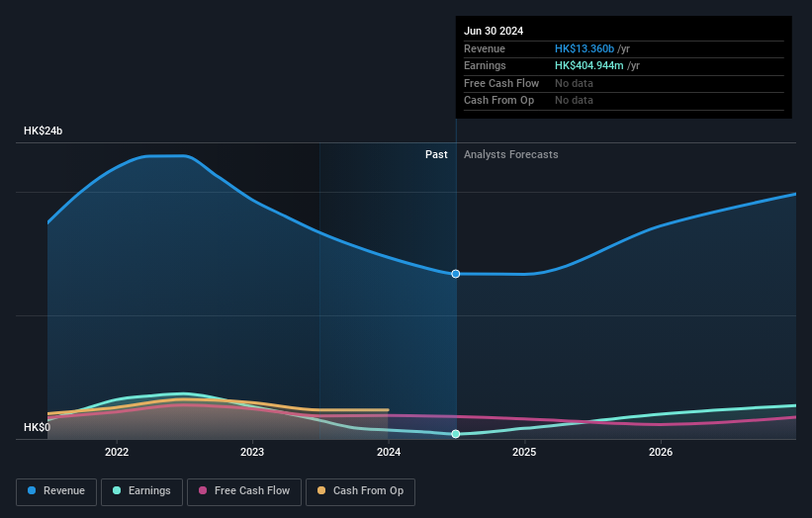Click the HK$24b y-axis label
The height and width of the screenshot is (518, 812).
(x=43, y=130)
